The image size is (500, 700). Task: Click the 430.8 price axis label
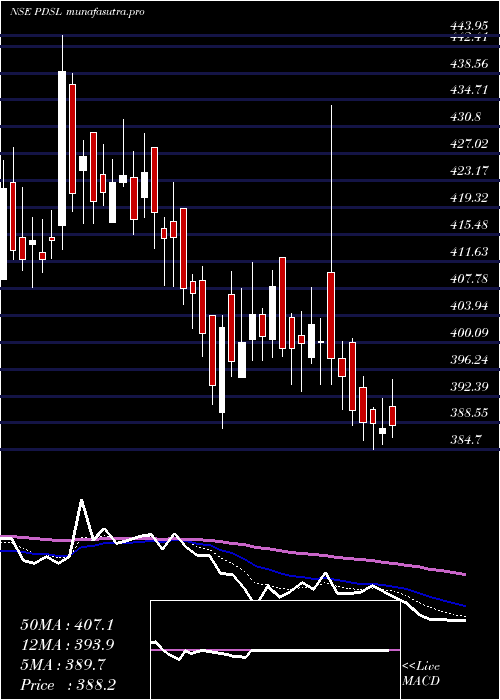[x=466, y=117]
